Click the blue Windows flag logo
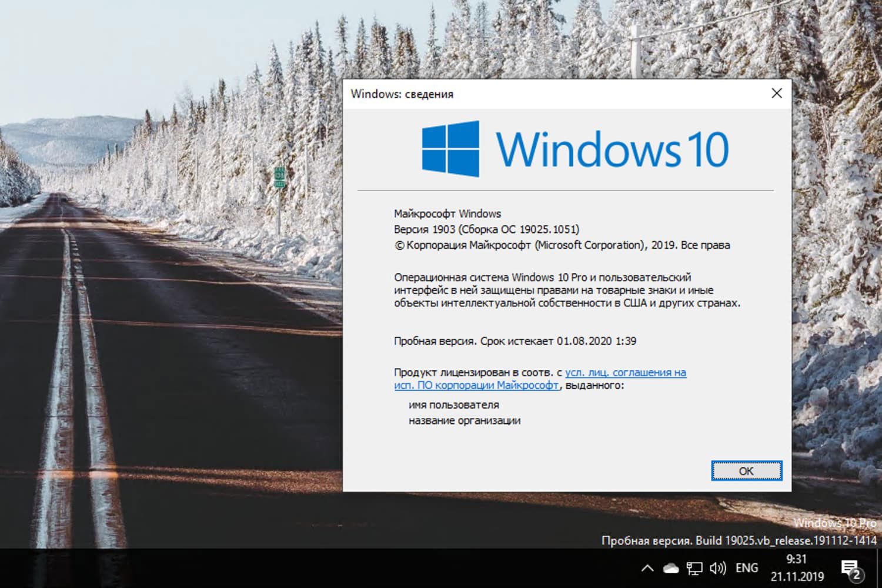The height and width of the screenshot is (588, 882). pos(450,148)
